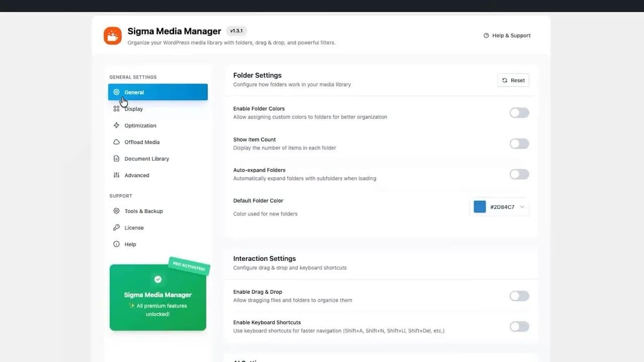644x362 pixels.
Task: Open Help & Support
Action: pyautogui.click(x=507, y=35)
